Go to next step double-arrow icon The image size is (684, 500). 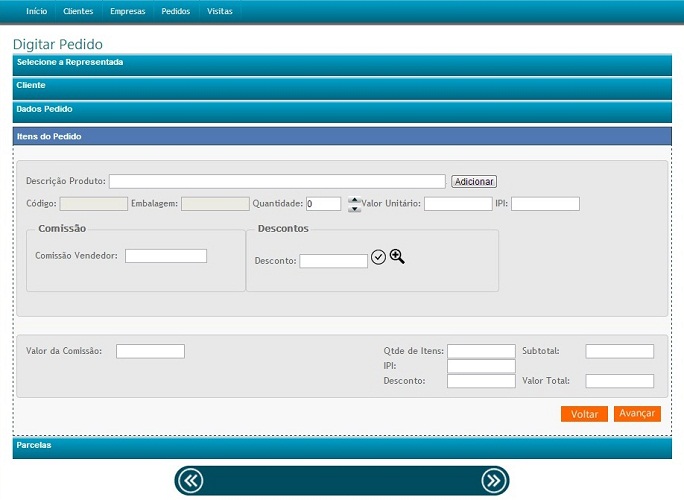[493, 480]
